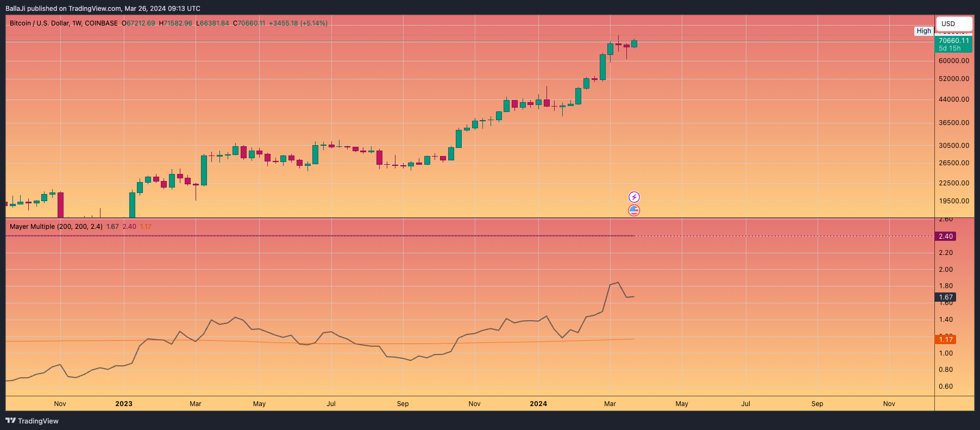Click the Jul label after 2024 on time axis
980x430 pixels.
[746, 403]
